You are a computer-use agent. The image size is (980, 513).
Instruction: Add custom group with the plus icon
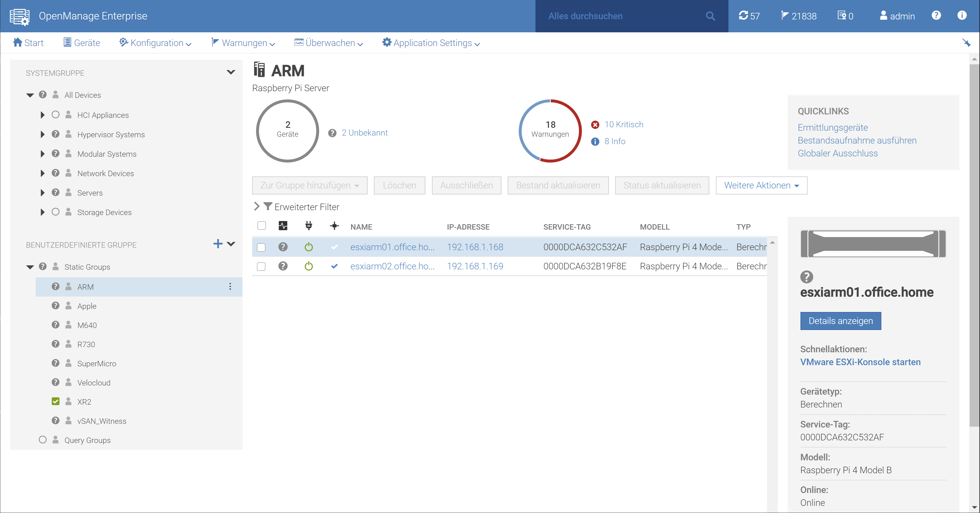pyautogui.click(x=218, y=244)
